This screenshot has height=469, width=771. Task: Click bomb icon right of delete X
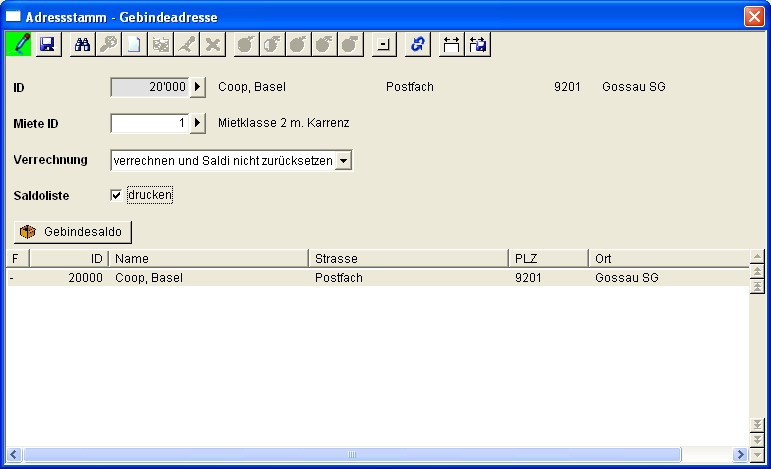click(246, 45)
